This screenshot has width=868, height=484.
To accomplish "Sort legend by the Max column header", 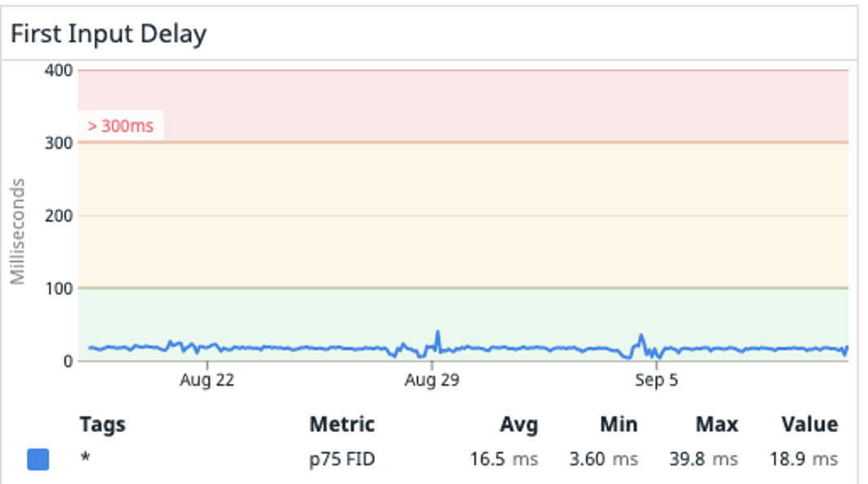I will tap(717, 424).
